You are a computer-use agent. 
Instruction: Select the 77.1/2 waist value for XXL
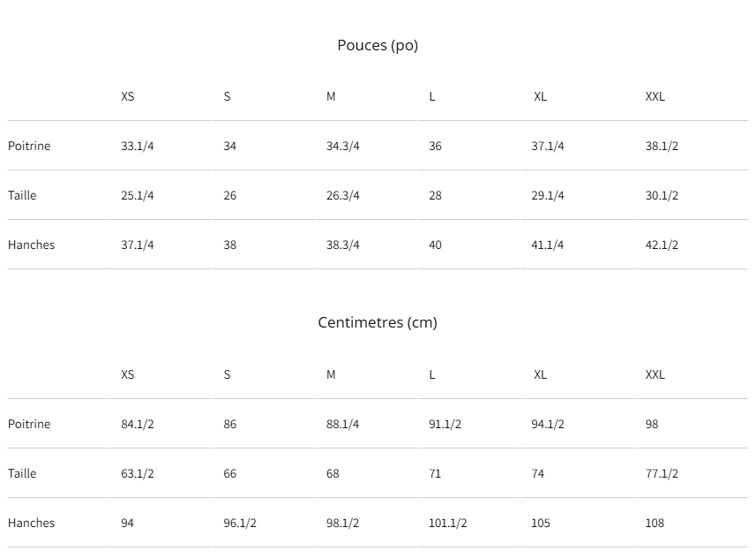[662, 473]
